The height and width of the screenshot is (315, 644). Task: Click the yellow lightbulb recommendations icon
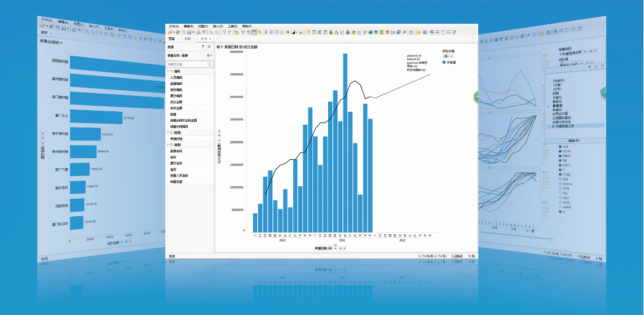tap(309, 33)
